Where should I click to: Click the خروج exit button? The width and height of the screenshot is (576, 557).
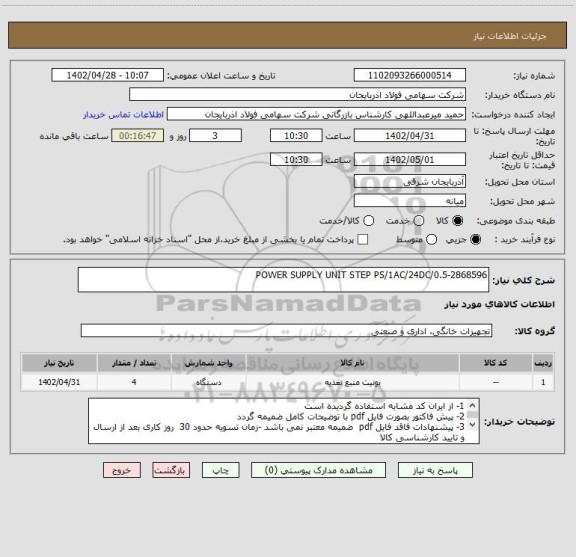[x=122, y=470]
